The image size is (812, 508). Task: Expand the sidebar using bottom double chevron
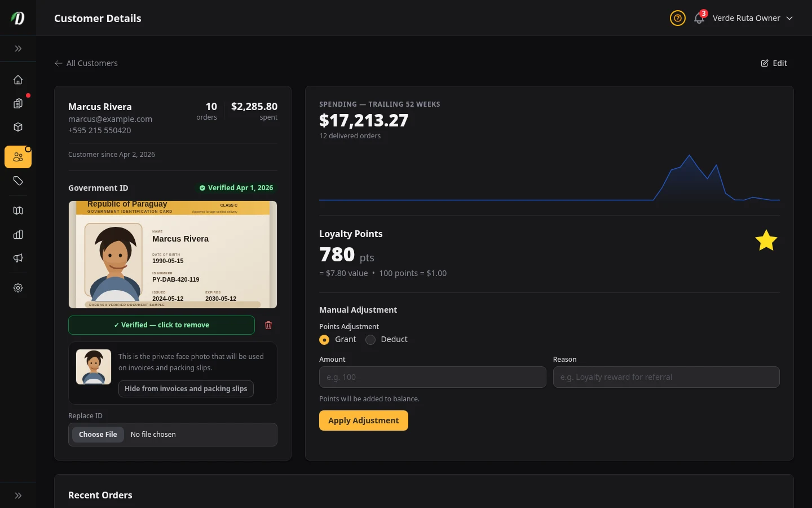tap(18, 496)
